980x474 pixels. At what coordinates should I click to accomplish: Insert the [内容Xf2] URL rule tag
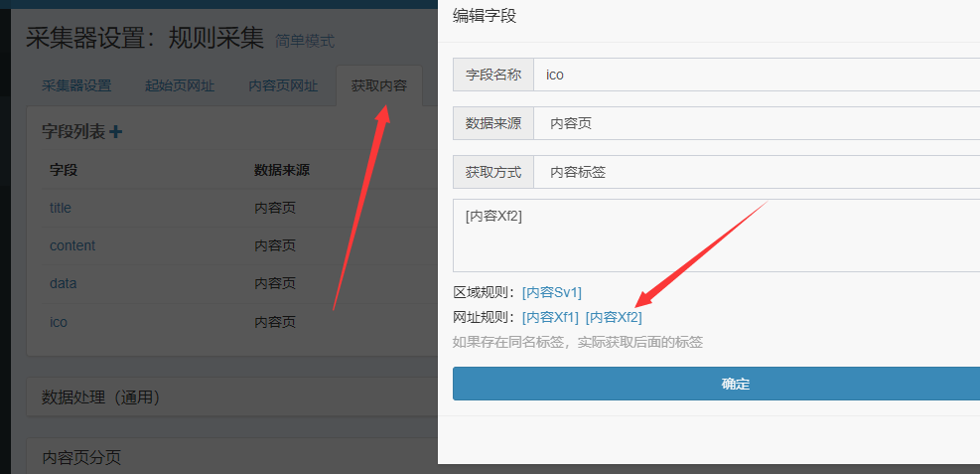(614, 317)
